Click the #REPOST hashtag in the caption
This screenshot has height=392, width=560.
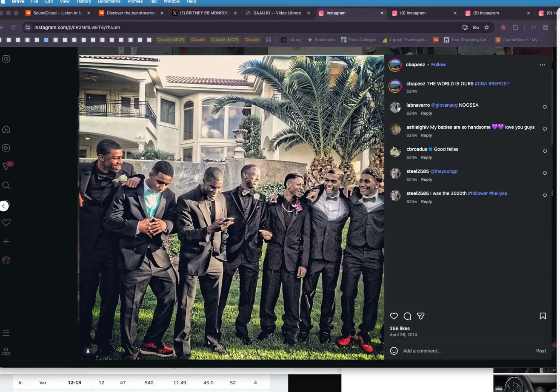(498, 84)
